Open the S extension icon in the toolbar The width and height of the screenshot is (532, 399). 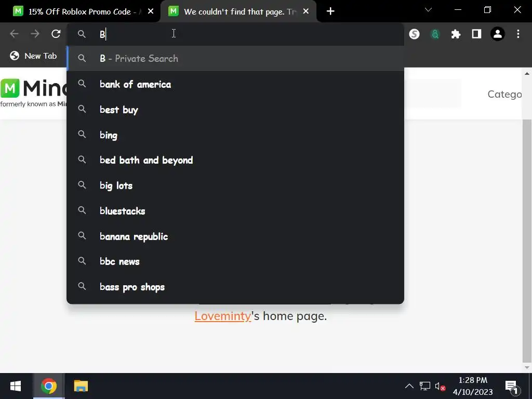point(414,34)
